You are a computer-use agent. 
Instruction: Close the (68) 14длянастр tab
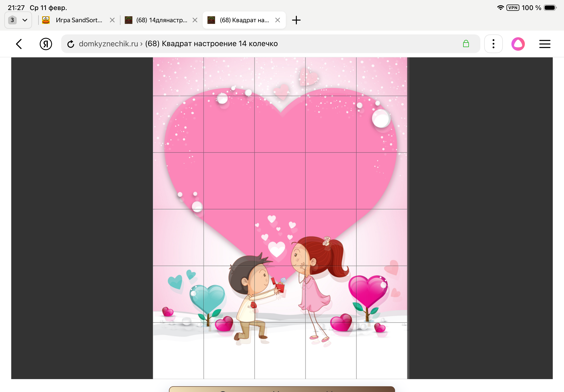tap(195, 20)
